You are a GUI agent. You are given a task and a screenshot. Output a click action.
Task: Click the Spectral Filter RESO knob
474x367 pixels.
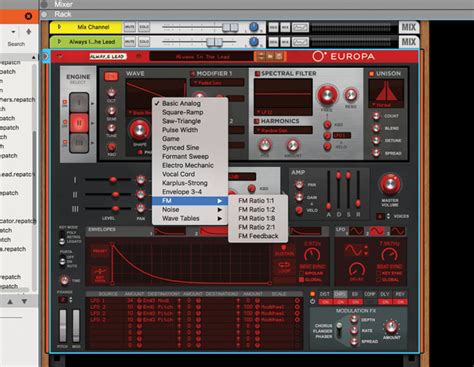coord(350,95)
